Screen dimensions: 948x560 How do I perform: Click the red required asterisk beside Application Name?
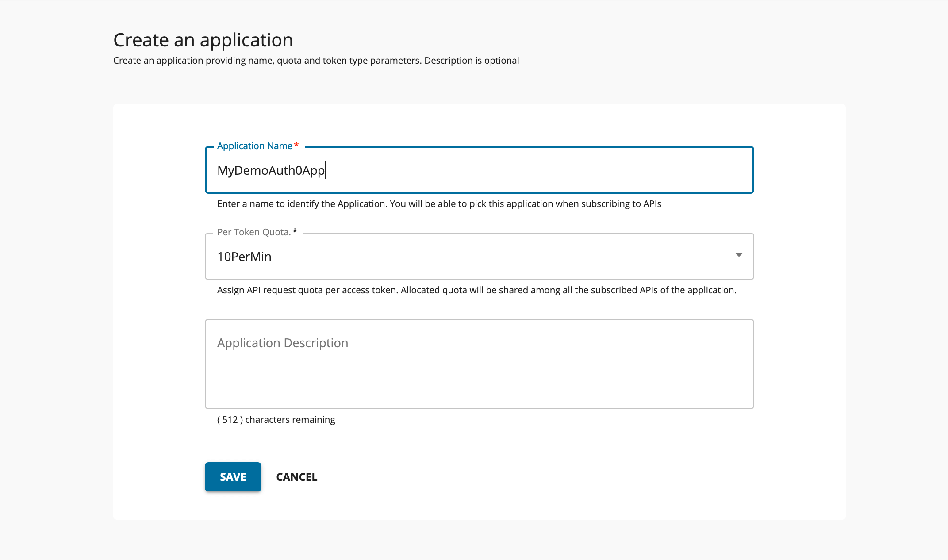[296, 145]
